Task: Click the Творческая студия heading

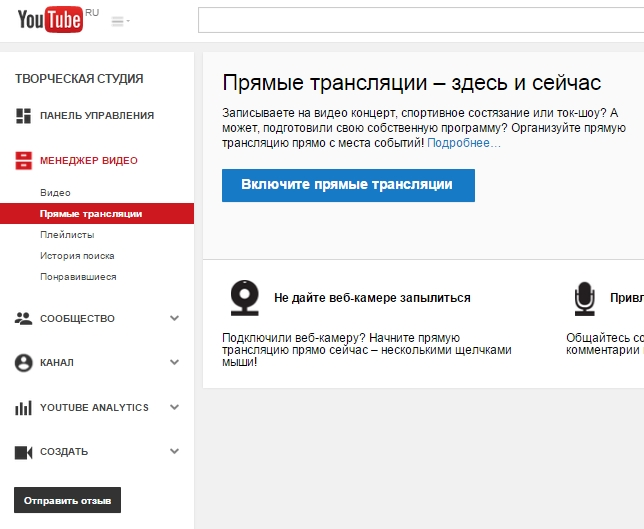Action: (x=79, y=79)
